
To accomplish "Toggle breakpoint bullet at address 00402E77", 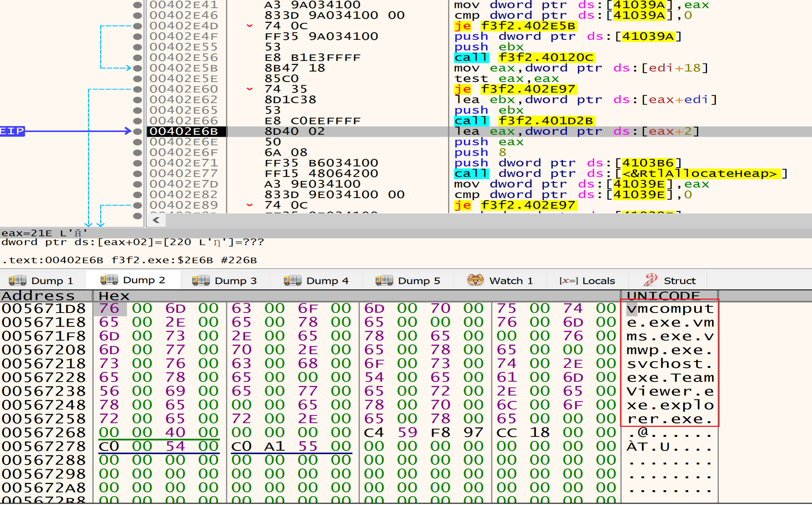I will click(x=137, y=174).
